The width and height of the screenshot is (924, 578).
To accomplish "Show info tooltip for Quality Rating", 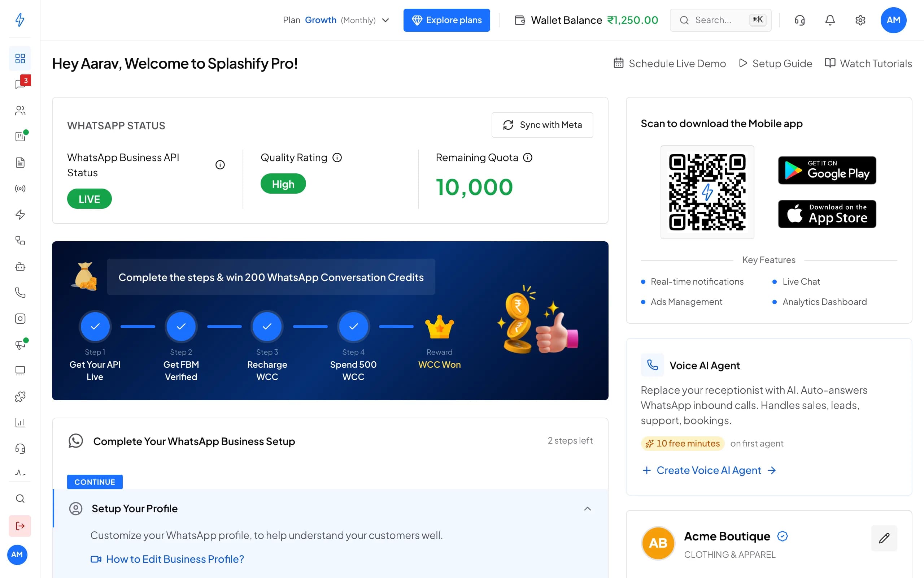I will [x=337, y=158].
